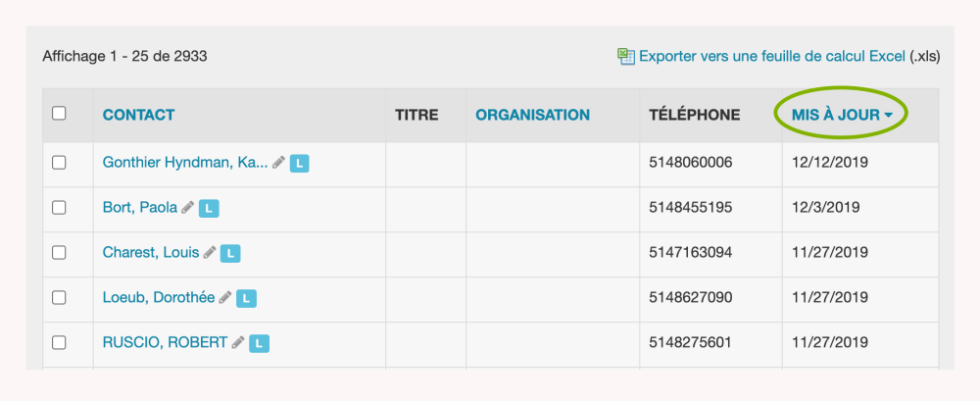The height and width of the screenshot is (401, 980).
Task: Click the blue L badge beside Loeub, Dorothée
Action: [247, 298]
